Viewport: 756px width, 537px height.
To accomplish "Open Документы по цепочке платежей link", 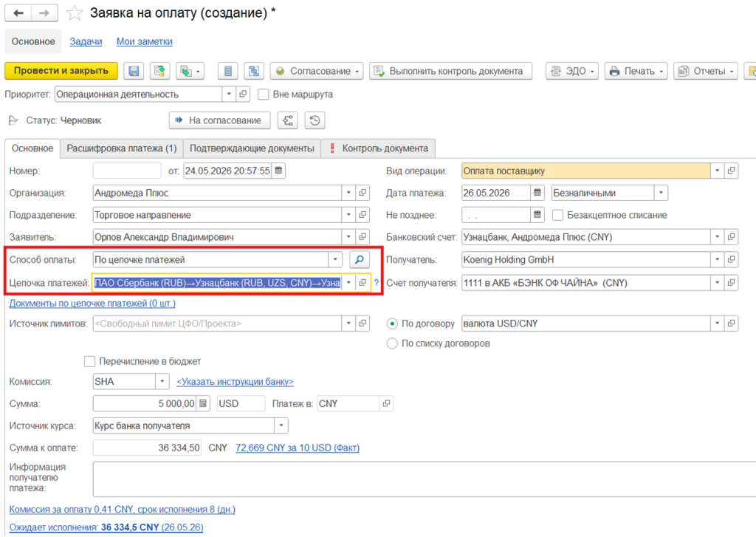I will pos(92,304).
